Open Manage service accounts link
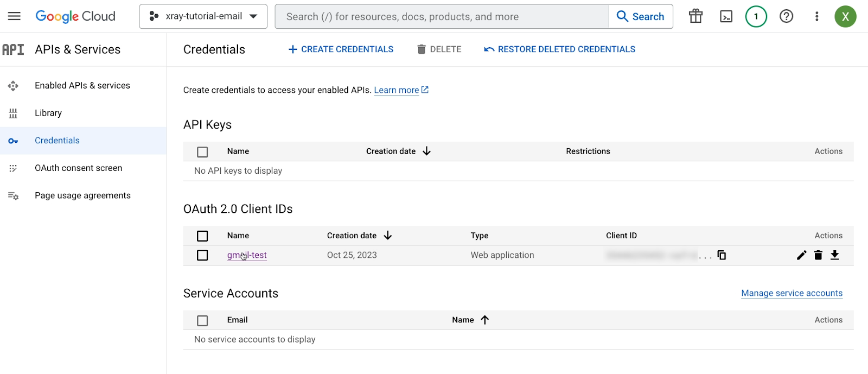Viewport: 868px width, 374px height. 792,293
